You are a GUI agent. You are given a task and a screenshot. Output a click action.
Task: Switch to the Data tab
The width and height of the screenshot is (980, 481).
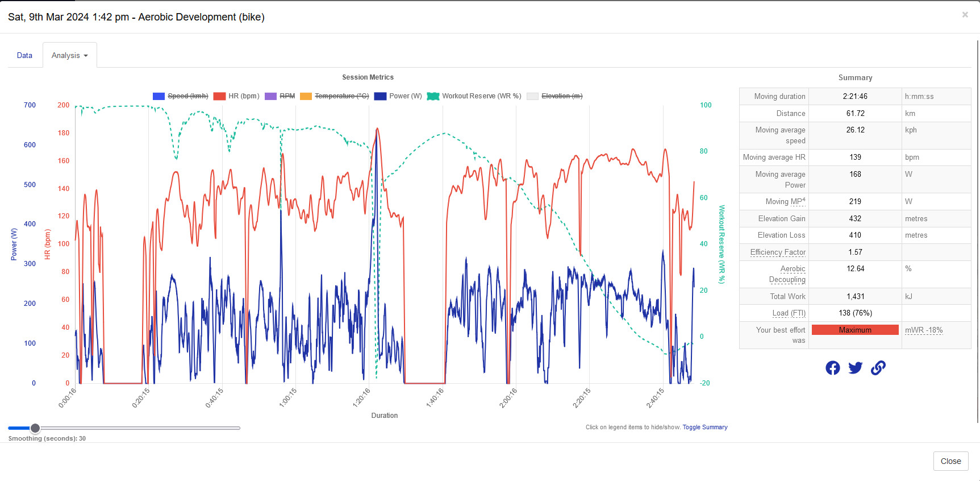point(24,55)
